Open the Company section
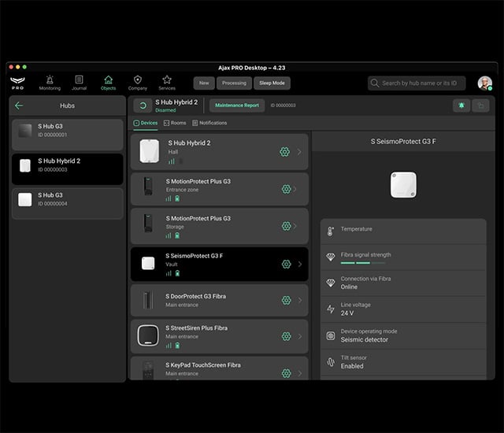The width and height of the screenshot is (504, 433). [138, 83]
